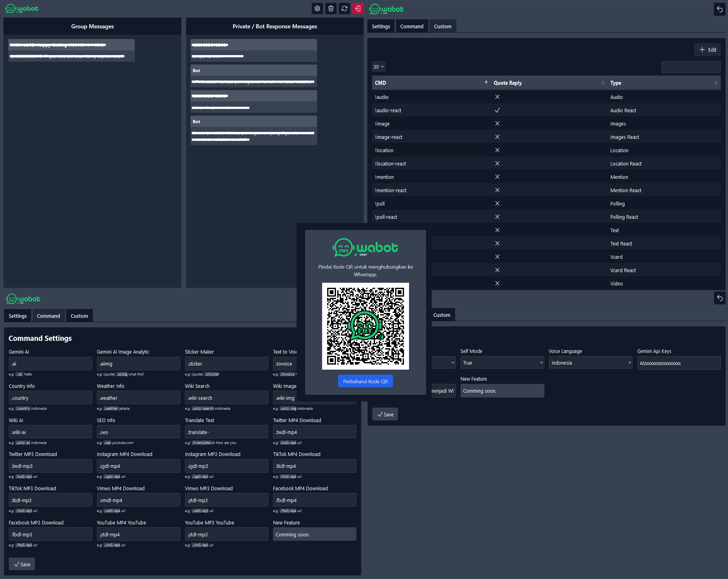Click the 'Group Messages' panel header
Image resolution: width=728 pixels, height=579 pixels.
coord(92,26)
